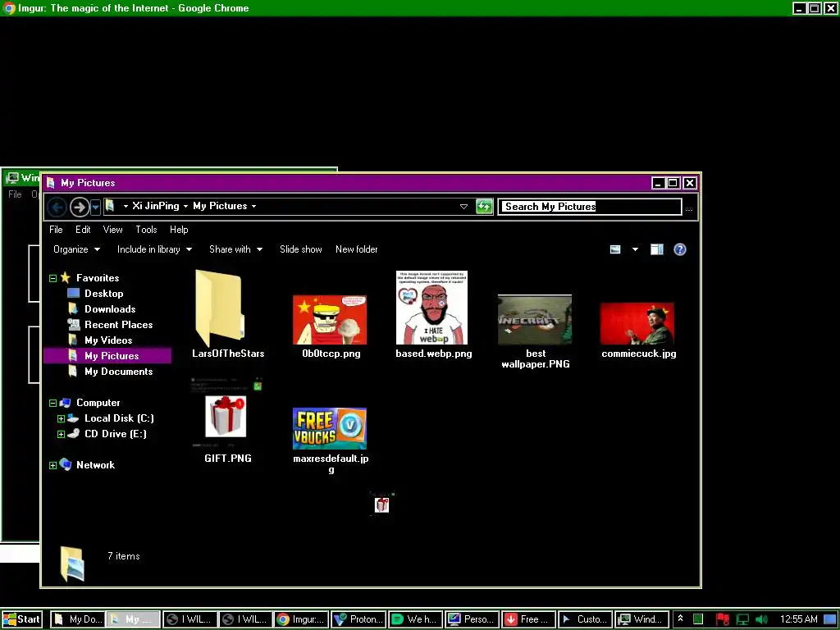
Task: Click the volume speaker tray icon
Action: [761, 620]
